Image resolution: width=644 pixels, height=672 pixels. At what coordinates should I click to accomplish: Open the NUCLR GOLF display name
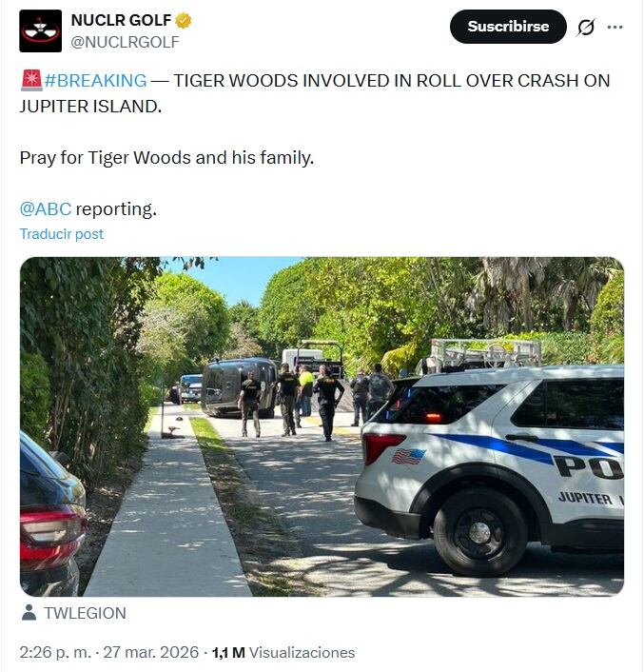coord(121,20)
